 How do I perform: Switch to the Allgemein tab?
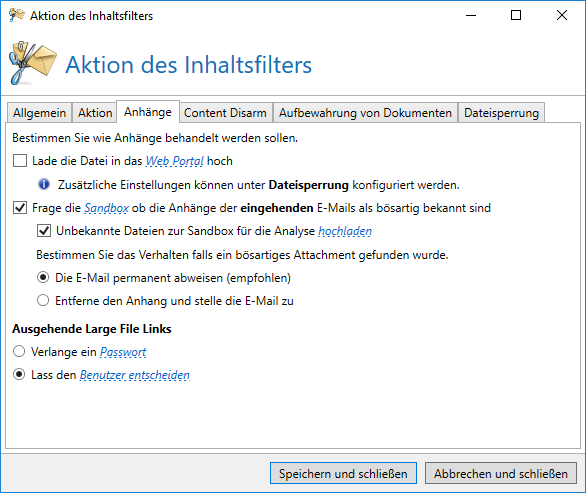39,113
